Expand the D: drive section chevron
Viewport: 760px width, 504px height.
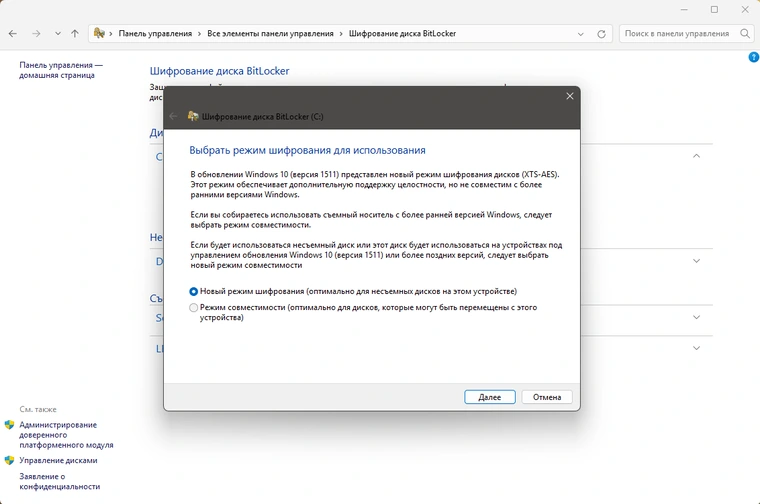[697, 261]
